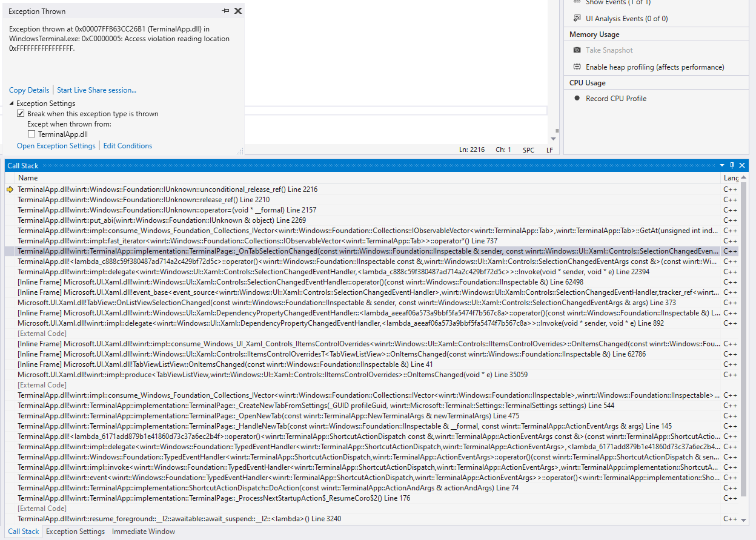Click the LF line ending indicator
The height and width of the screenshot is (540, 756).
549,150
